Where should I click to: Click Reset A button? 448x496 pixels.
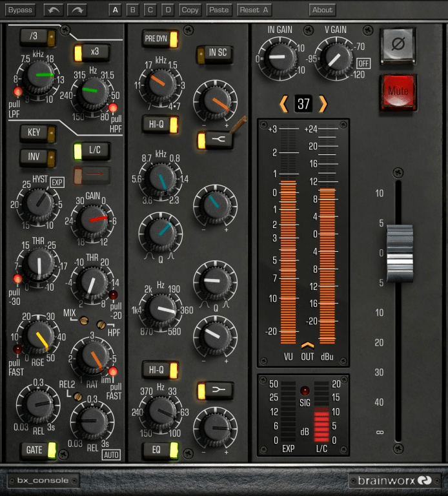pos(254,10)
